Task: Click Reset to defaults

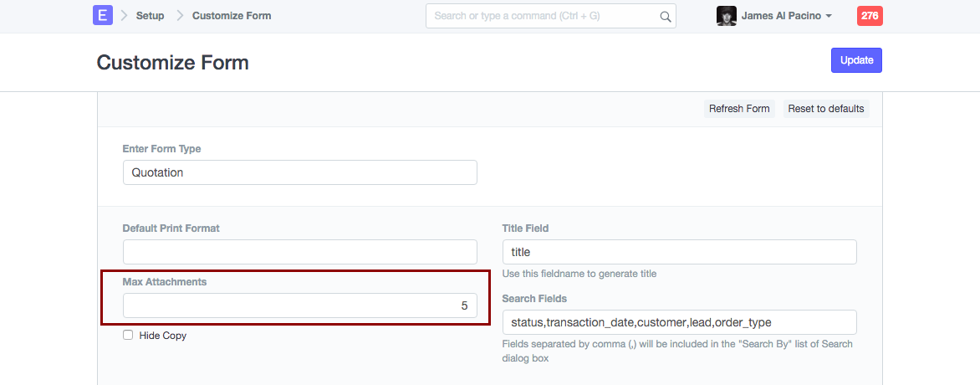Action: [x=826, y=109]
